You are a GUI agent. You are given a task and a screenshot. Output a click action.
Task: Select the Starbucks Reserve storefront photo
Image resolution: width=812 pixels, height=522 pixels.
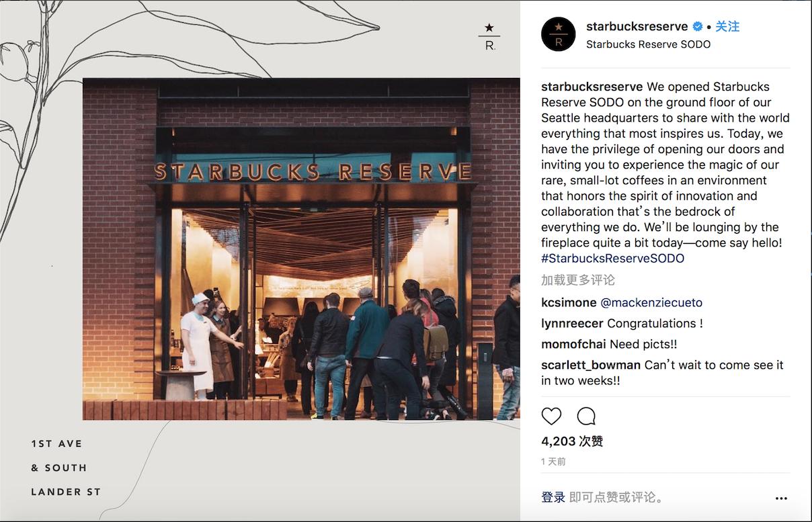coord(301,249)
